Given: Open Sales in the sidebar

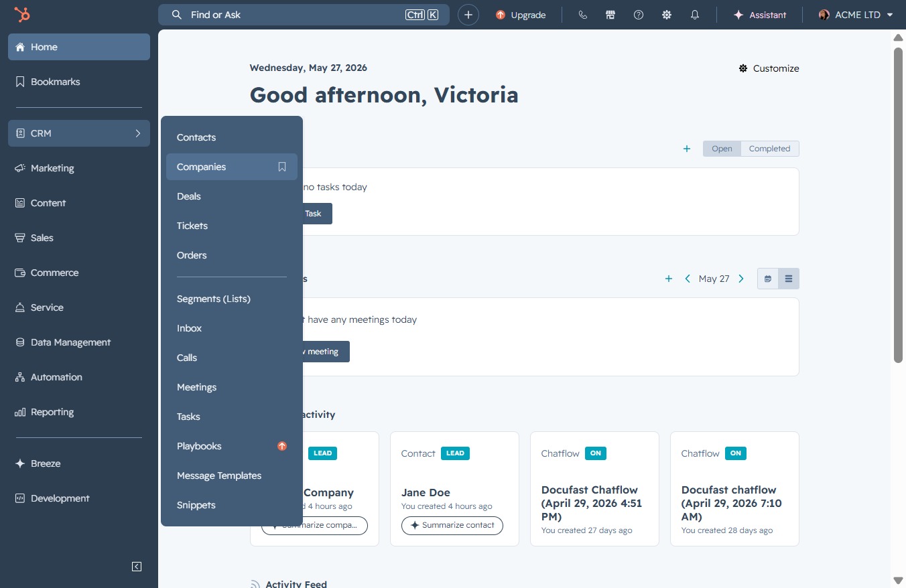Looking at the screenshot, I should (x=79, y=238).
